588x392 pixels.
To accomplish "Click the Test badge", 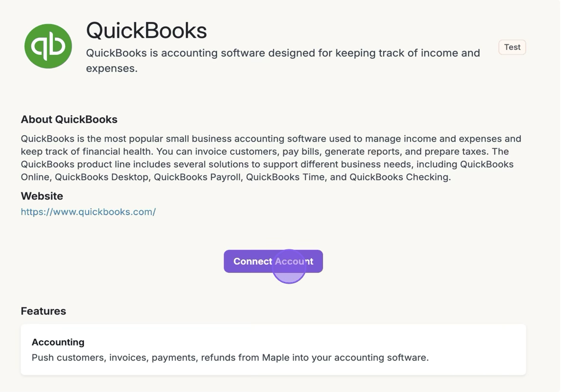I will 512,47.
